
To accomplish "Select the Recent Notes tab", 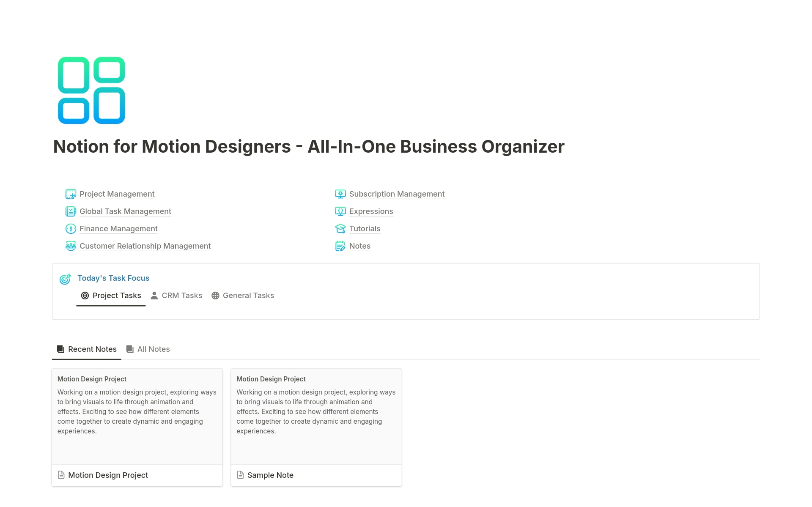I will click(87, 349).
